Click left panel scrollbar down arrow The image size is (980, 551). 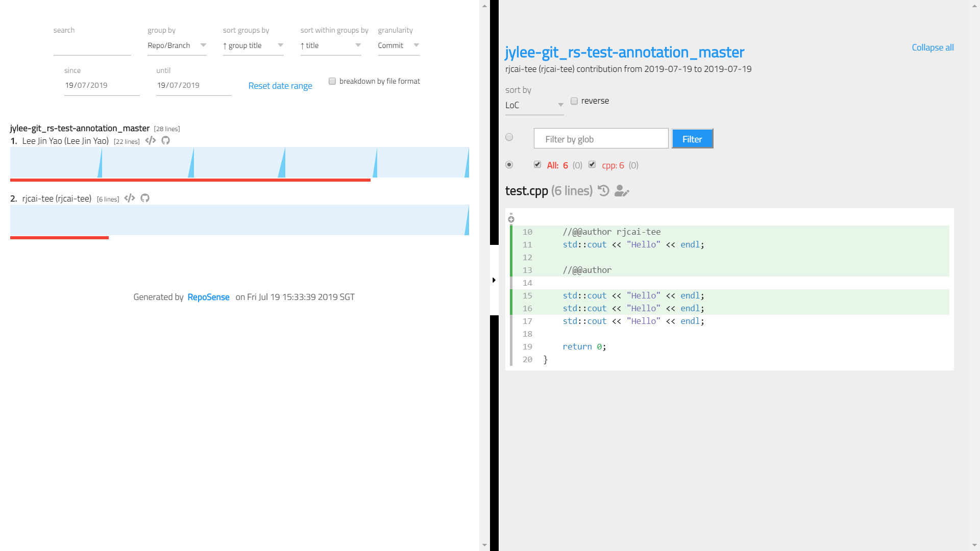point(484,545)
